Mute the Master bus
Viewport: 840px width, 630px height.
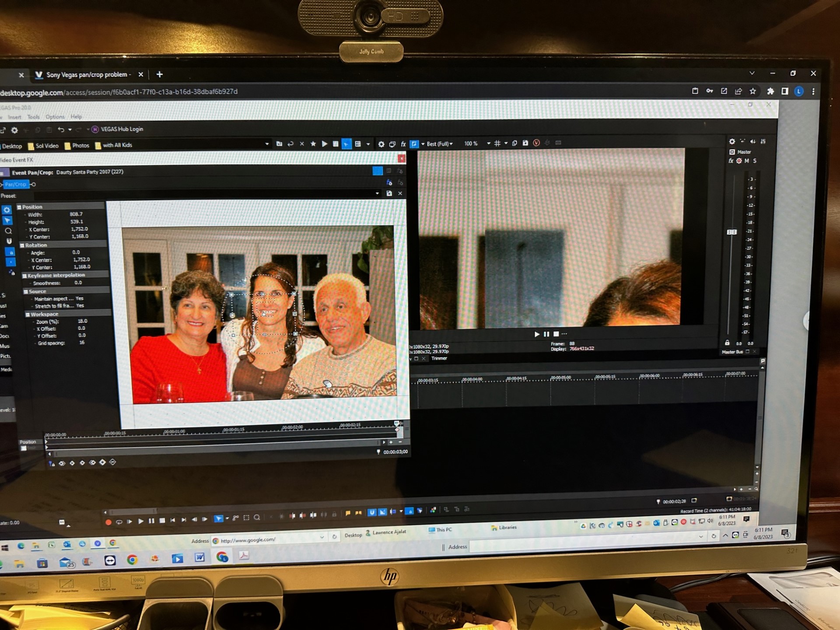pyautogui.click(x=747, y=161)
